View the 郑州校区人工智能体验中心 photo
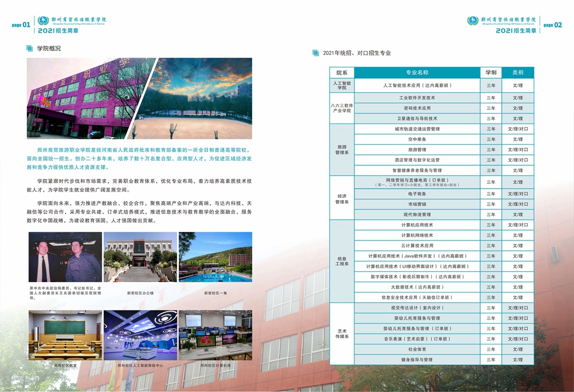The width and height of the screenshot is (574, 392). pyautogui.click(x=140, y=335)
